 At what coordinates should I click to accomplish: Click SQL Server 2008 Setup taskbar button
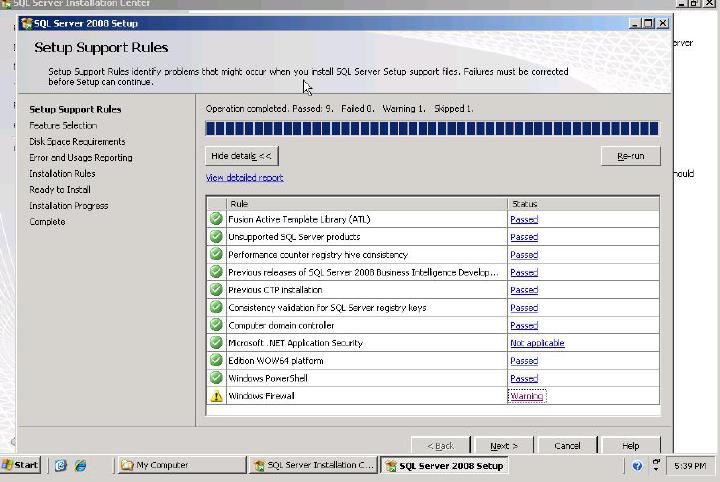[x=444, y=465]
